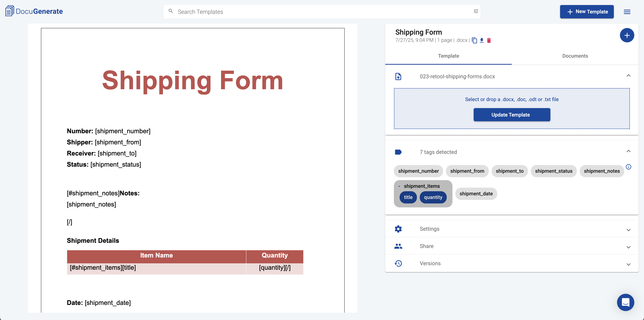Click the Share people icon
Image resolution: width=644 pixels, height=320 pixels.
coord(398,246)
